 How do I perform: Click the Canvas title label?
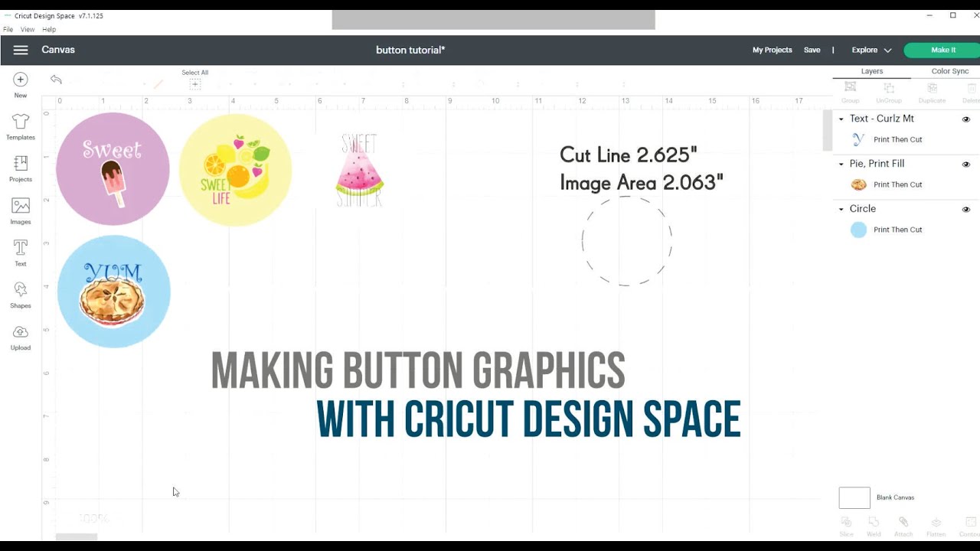pyautogui.click(x=58, y=50)
